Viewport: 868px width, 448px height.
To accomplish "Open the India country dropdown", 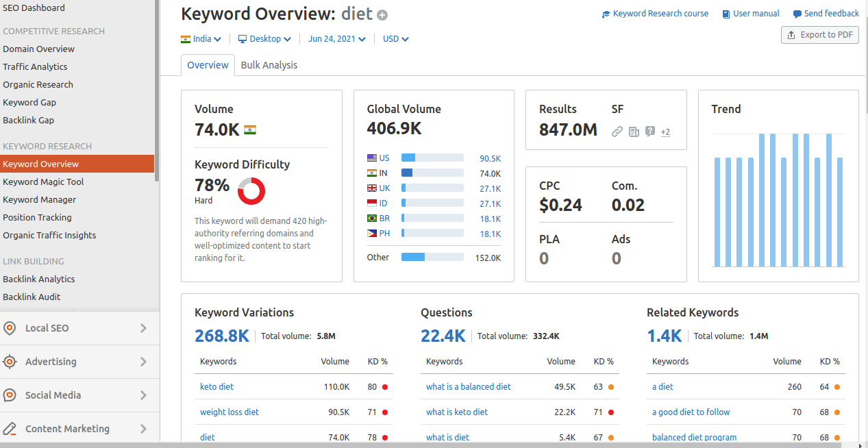I will 201,39.
